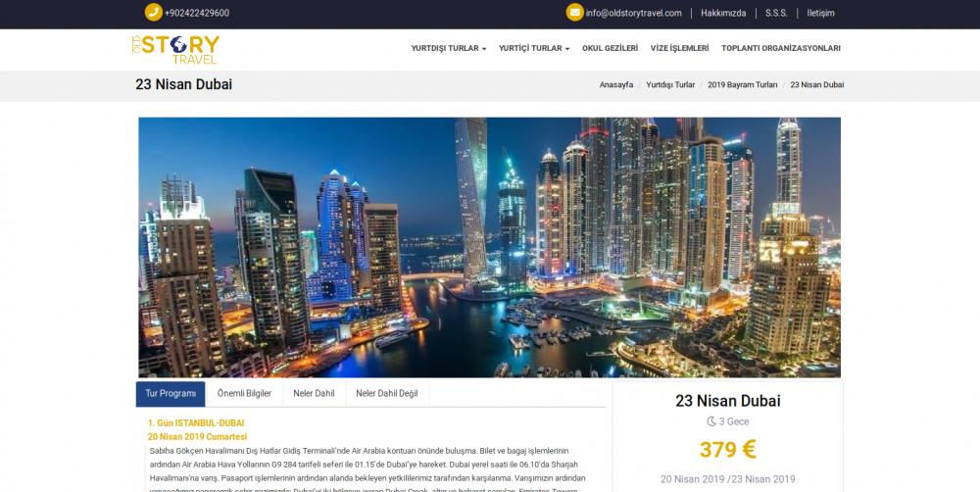Open the Old Story Travel logo
This screenshot has width=980, height=492.
point(175,49)
